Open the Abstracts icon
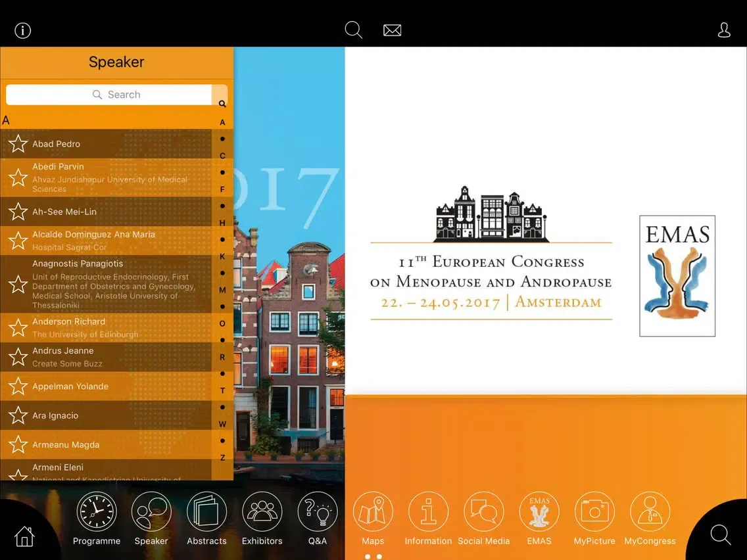 coord(206,511)
